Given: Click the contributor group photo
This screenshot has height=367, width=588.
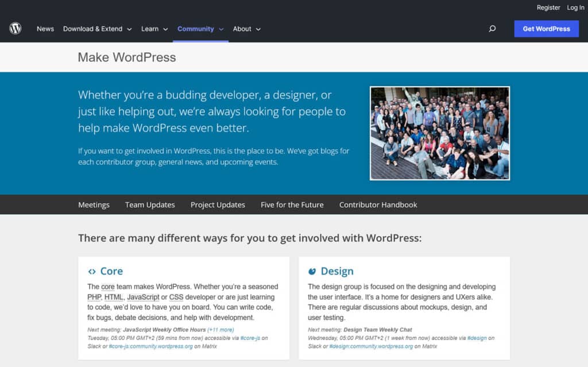Looking at the screenshot, I should (x=439, y=133).
